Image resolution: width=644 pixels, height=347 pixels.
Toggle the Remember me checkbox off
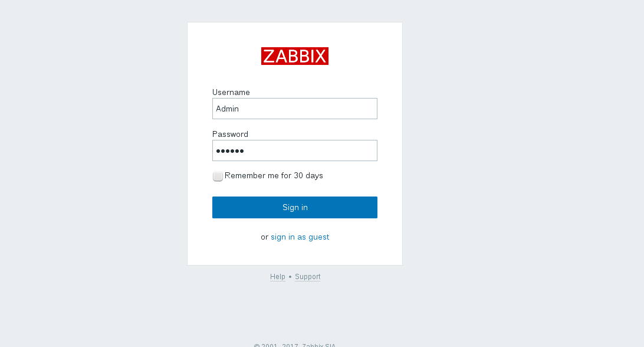[x=218, y=176]
